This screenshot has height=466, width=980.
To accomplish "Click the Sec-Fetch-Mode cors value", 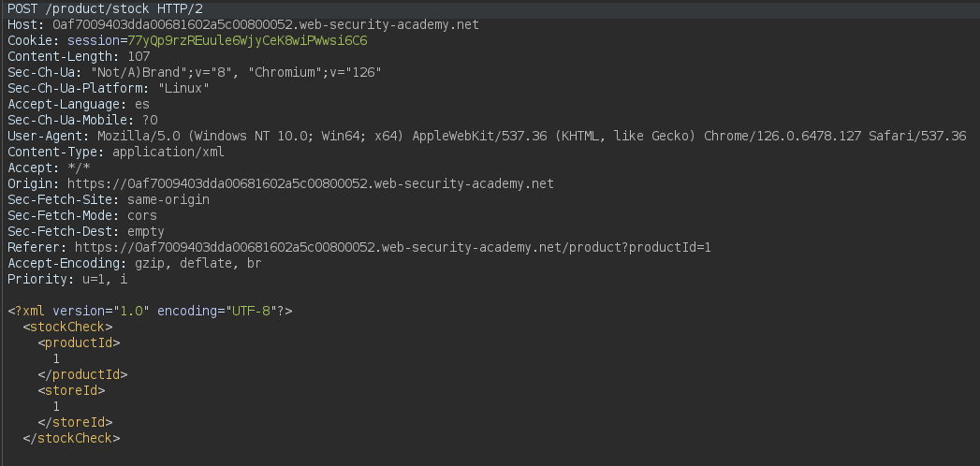I will tap(142, 215).
